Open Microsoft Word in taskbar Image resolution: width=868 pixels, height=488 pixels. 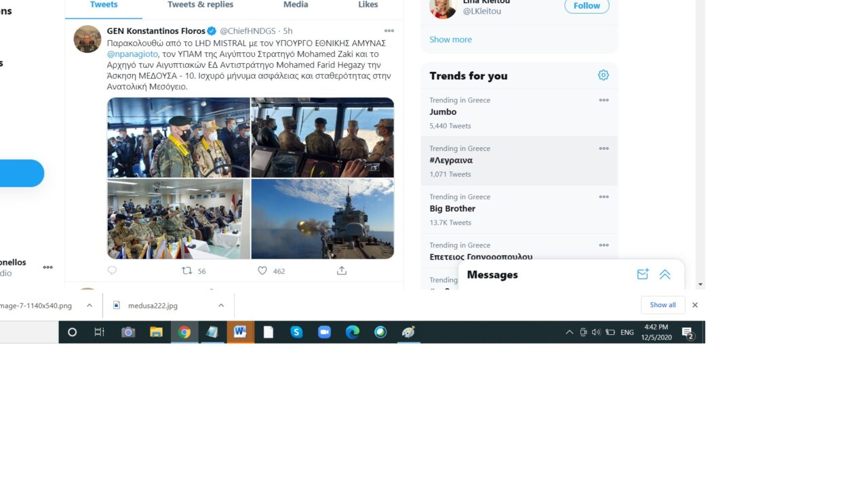coord(240,332)
